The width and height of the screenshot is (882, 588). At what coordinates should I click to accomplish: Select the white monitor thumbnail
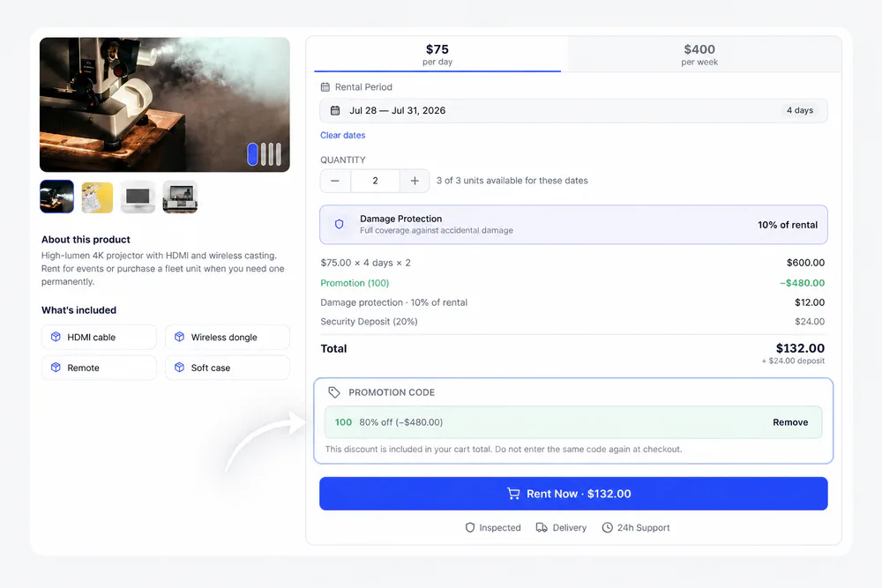[138, 197]
